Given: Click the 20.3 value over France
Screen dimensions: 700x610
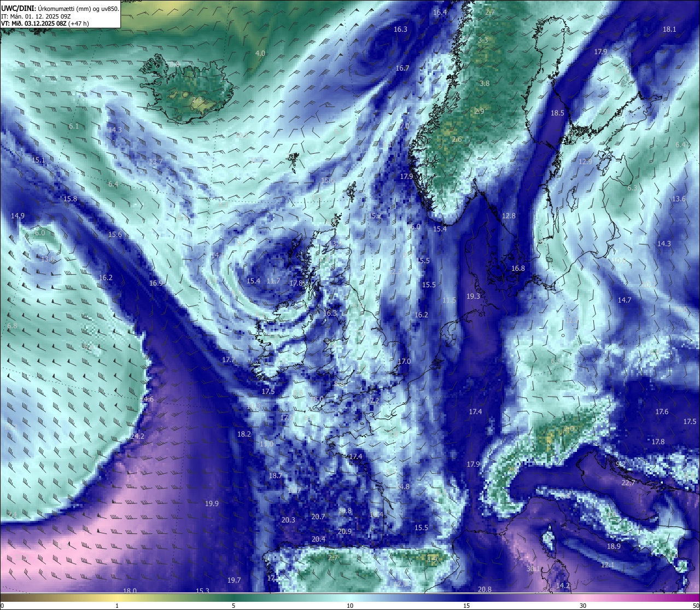Looking at the screenshot, I should [x=288, y=520].
